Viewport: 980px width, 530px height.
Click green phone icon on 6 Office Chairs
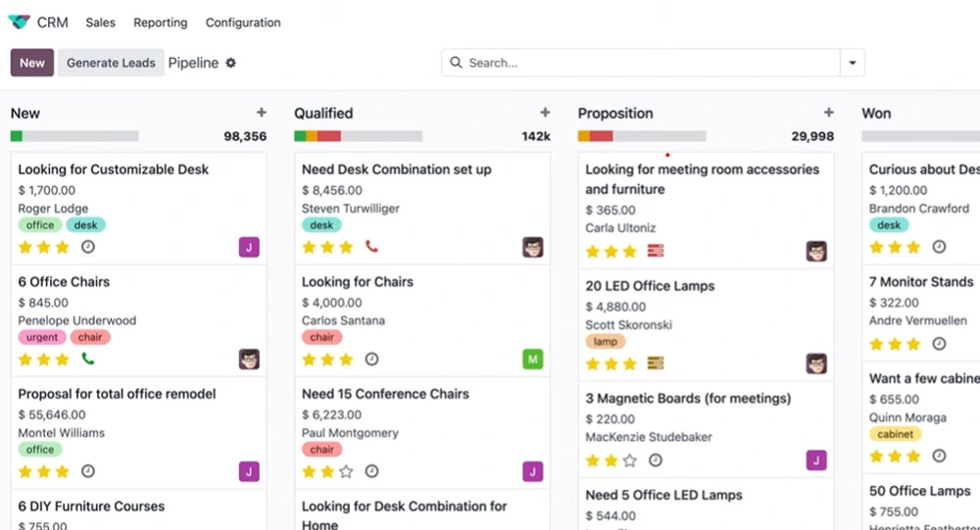[88, 359]
